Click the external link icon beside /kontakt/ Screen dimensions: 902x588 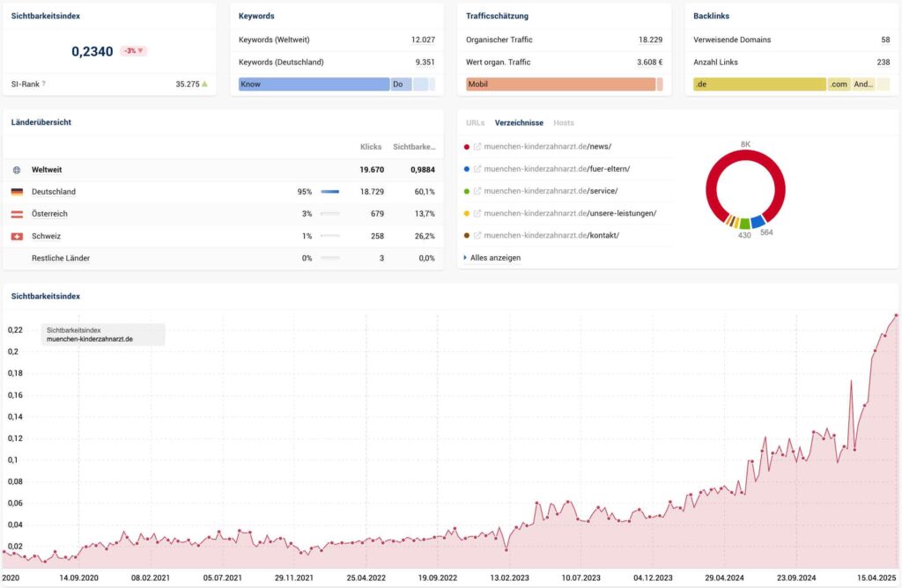click(478, 235)
